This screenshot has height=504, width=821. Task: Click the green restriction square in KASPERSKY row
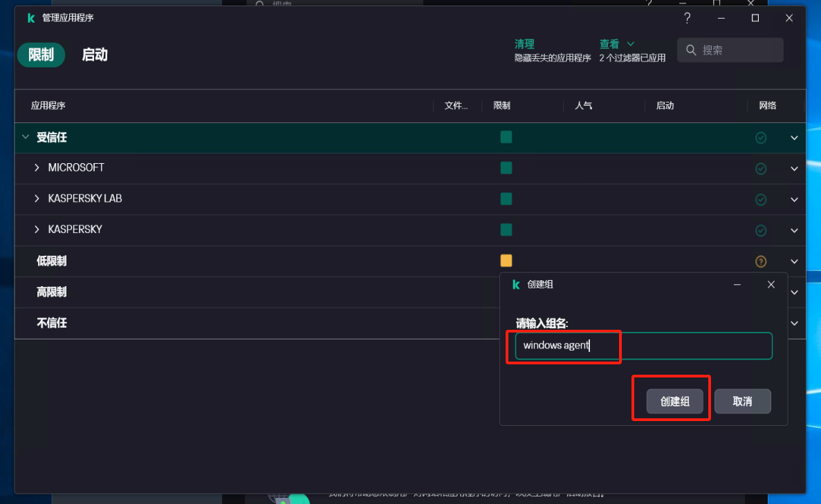506,230
